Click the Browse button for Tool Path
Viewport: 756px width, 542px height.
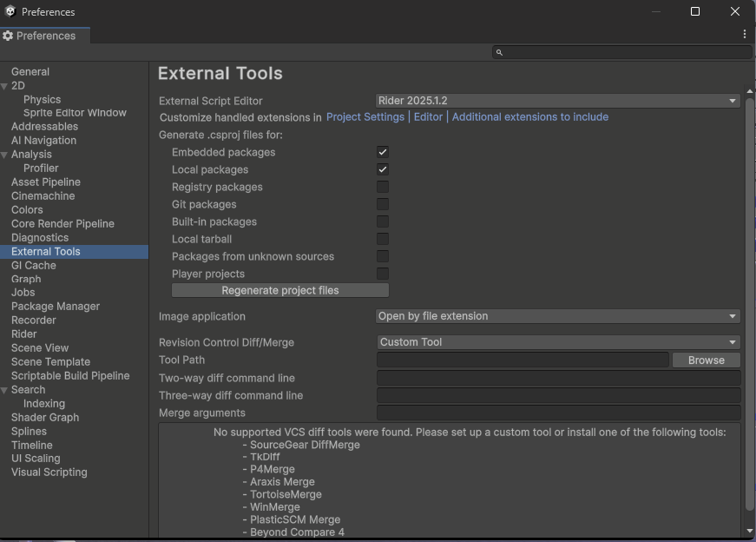tap(706, 360)
